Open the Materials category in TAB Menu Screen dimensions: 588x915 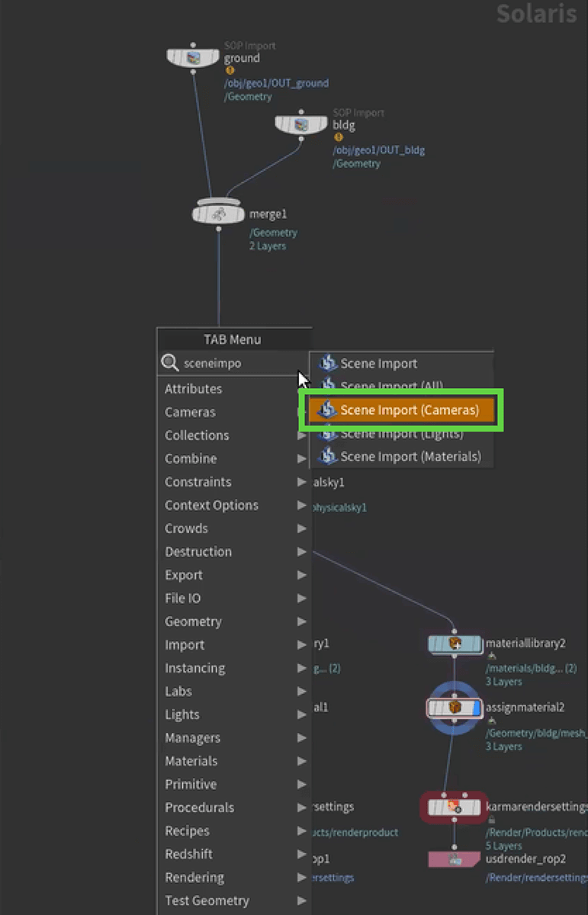[191, 761]
